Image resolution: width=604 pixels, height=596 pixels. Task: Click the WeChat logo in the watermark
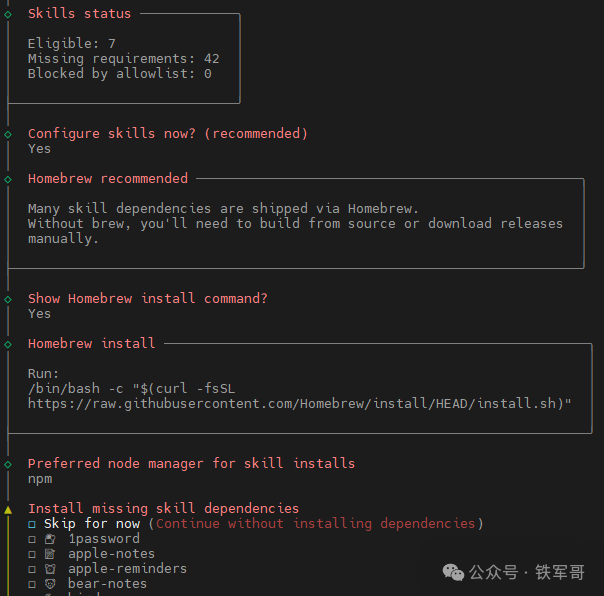[454, 572]
